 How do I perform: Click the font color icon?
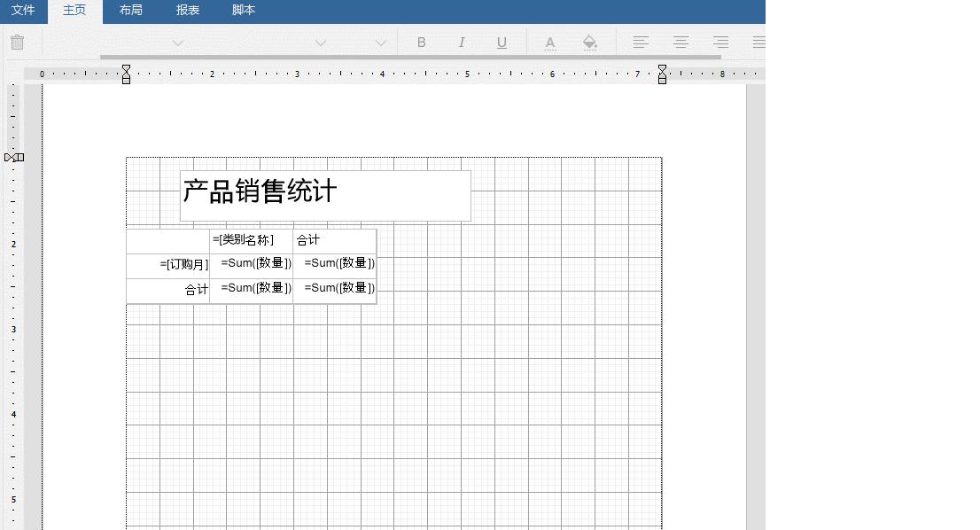[x=550, y=42]
